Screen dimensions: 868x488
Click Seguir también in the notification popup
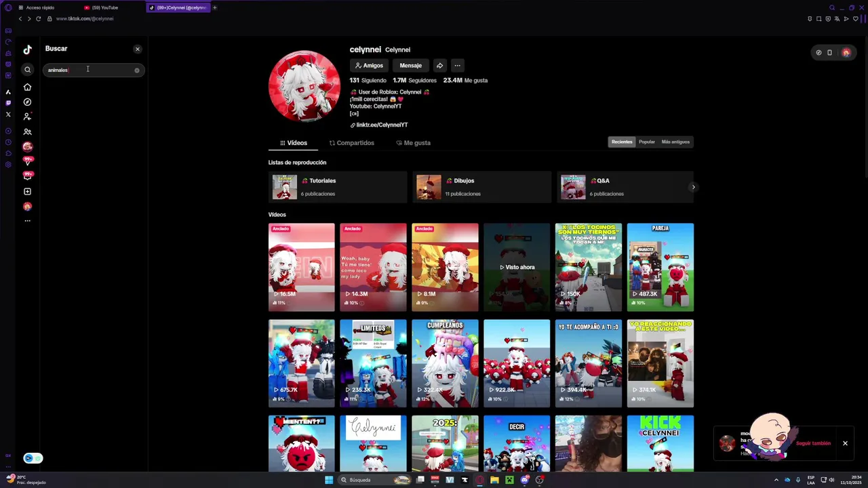[813, 443]
